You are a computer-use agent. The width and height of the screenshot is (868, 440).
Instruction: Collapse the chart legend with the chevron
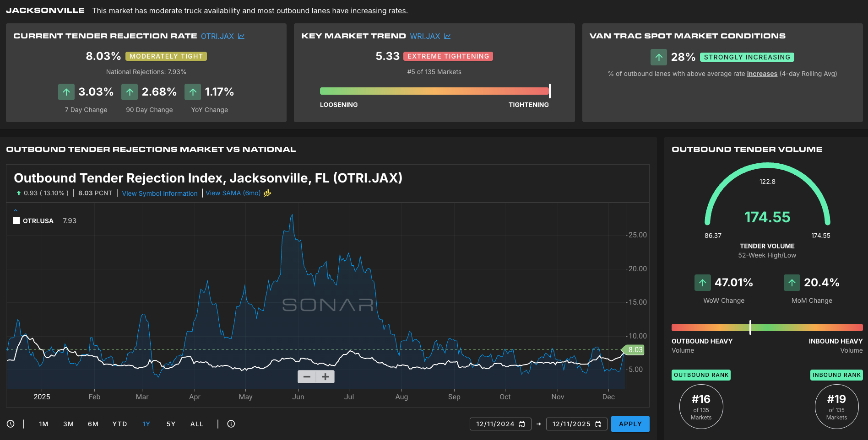tap(16, 210)
